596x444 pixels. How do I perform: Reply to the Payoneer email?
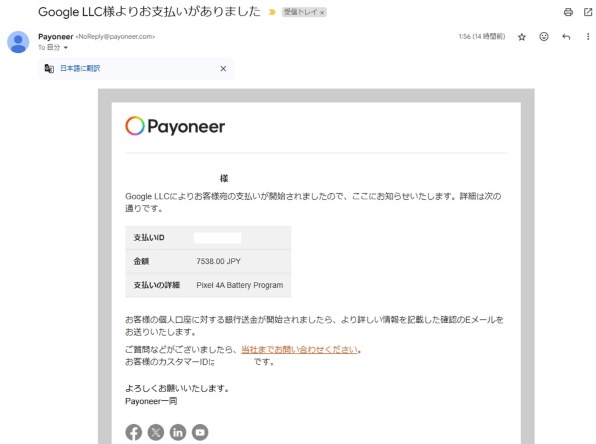(566, 36)
